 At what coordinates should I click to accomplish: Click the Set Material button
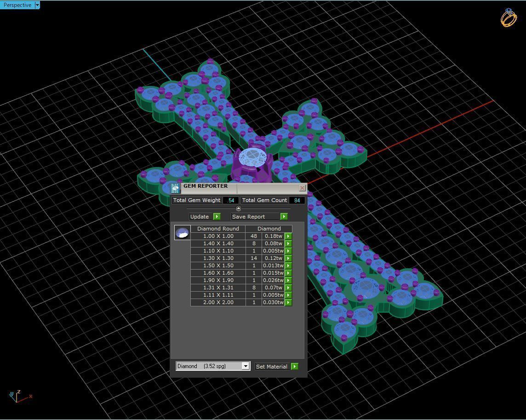tap(272, 367)
